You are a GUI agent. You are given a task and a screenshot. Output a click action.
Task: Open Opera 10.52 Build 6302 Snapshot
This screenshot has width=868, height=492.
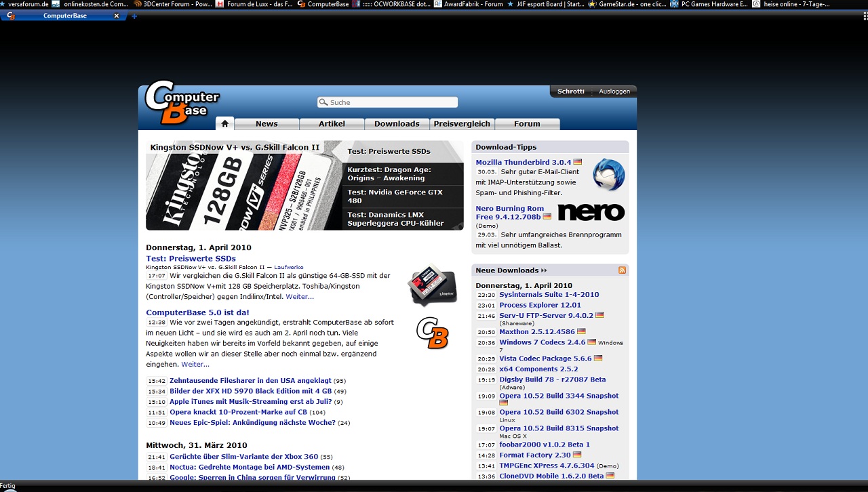(559, 412)
